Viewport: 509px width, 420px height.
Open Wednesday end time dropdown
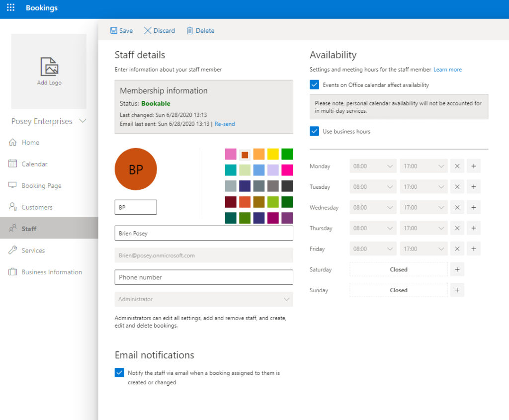pos(424,207)
